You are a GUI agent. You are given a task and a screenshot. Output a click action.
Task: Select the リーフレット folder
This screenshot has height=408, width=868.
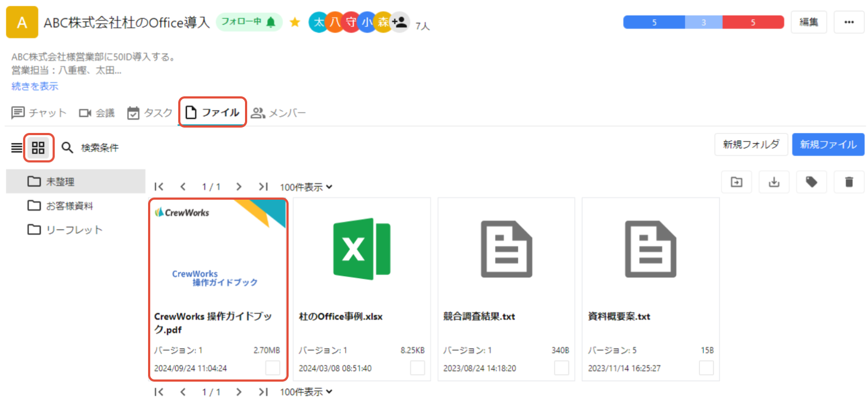pyautogui.click(x=75, y=230)
